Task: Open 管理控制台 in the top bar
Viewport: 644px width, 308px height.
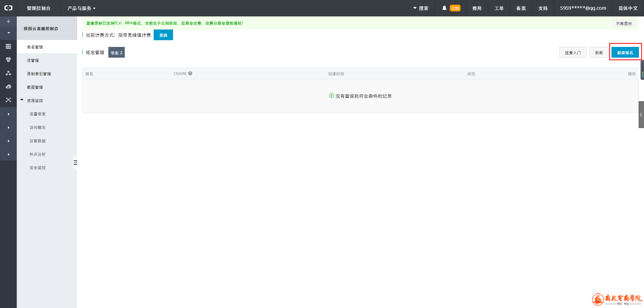Action: click(39, 8)
